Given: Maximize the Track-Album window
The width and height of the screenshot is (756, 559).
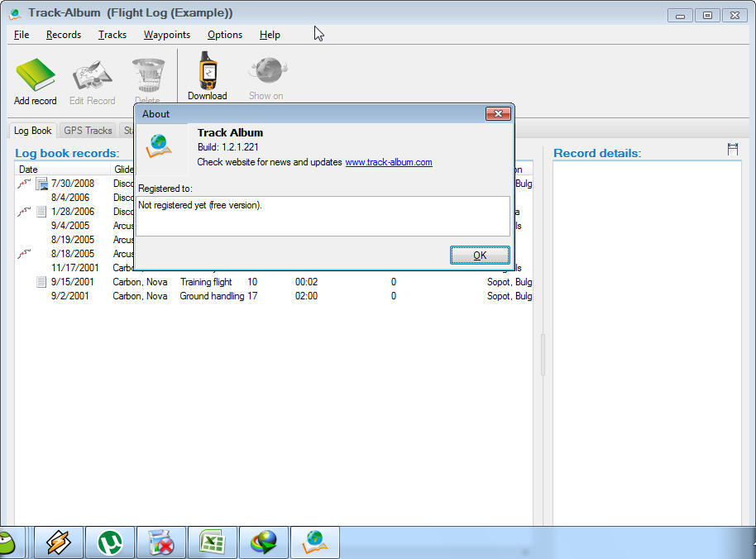Looking at the screenshot, I should [x=707, y=16].
